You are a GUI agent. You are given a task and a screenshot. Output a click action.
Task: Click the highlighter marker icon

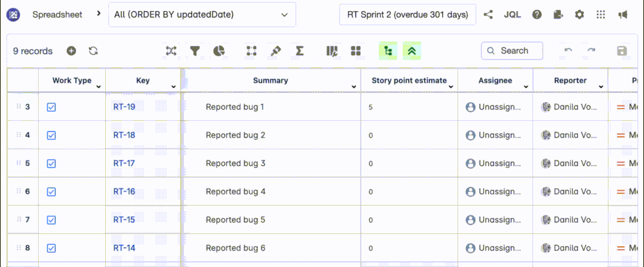pyautogui.click(x=276, y=51)
